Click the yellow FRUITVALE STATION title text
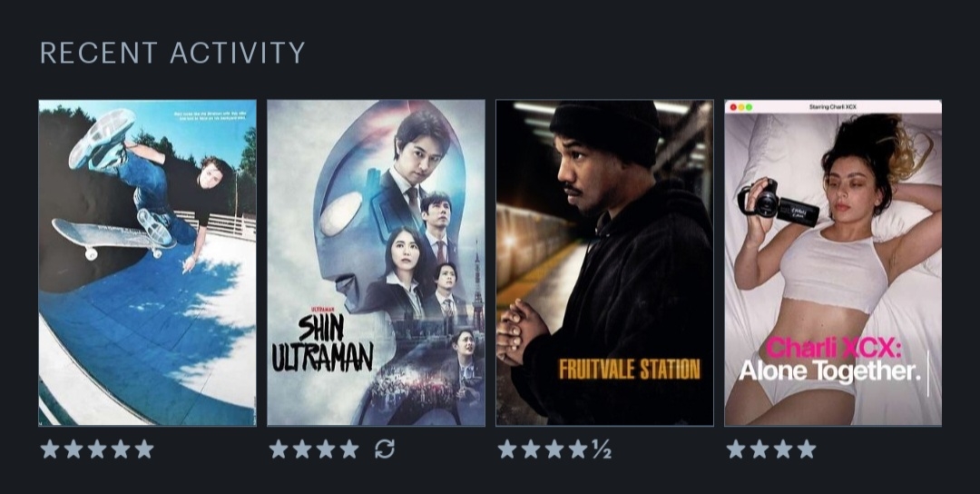 point(630,369)
